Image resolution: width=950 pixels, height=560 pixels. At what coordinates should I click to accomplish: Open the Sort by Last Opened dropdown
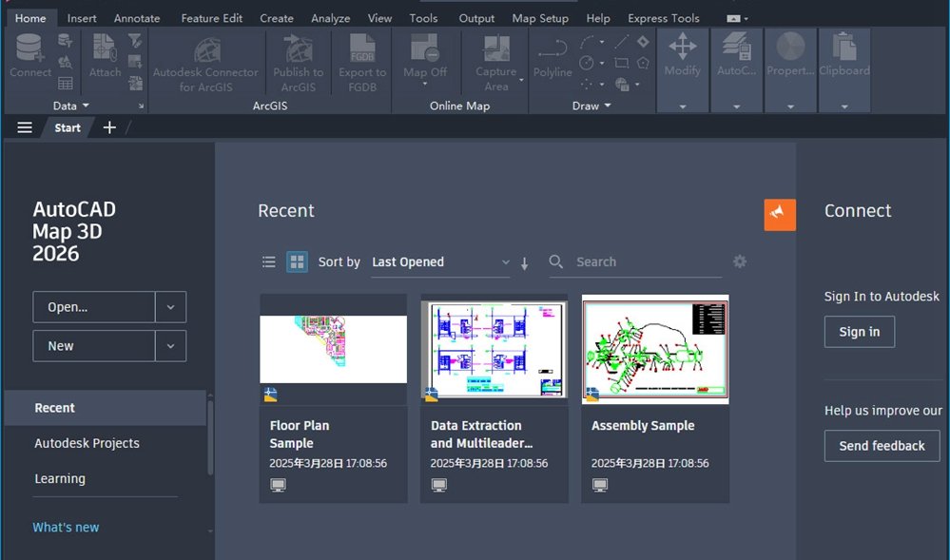pyautogui.click(x=440, y=261)
